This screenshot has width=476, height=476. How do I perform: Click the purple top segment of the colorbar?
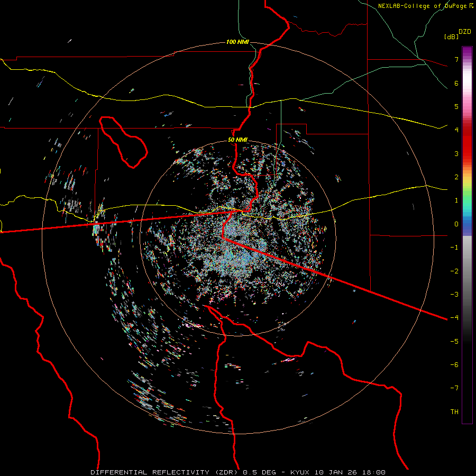[x=467, y=52]
